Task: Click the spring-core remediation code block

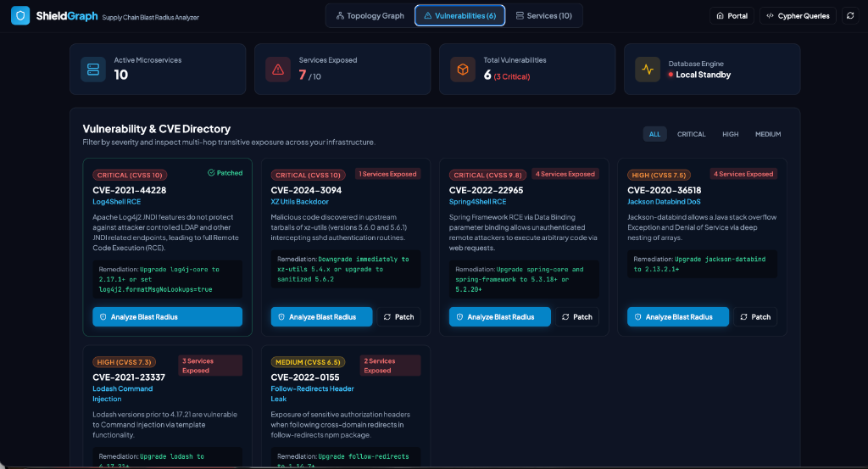Action: click(x=524, y=279)
